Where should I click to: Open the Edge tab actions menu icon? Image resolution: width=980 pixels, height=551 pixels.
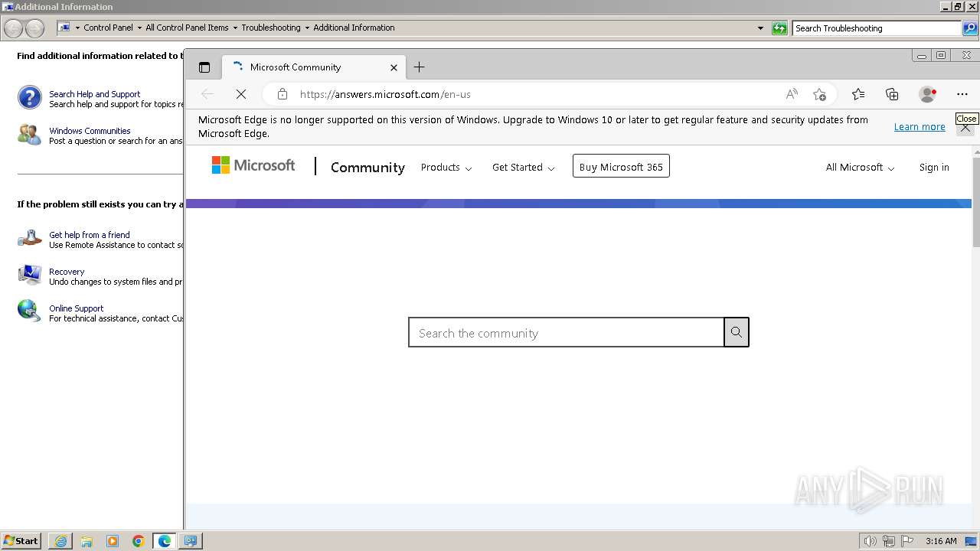[204, 67]
